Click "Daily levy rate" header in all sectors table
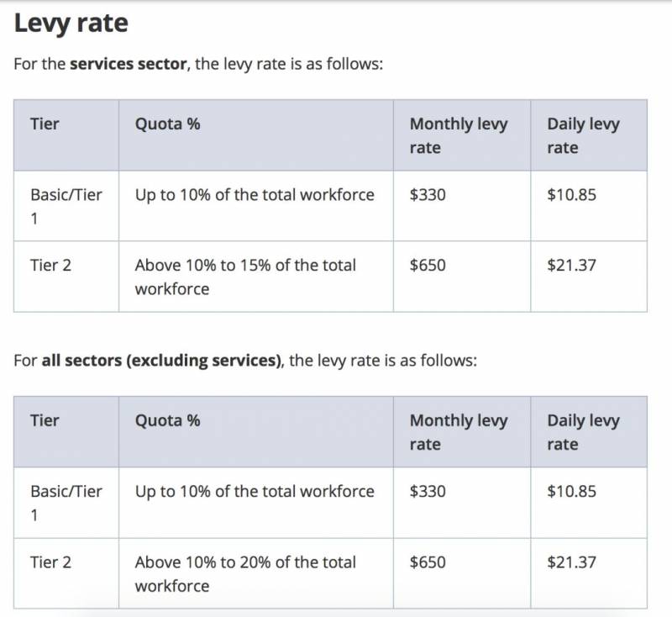The image size is (672, 617). point(583,432)
